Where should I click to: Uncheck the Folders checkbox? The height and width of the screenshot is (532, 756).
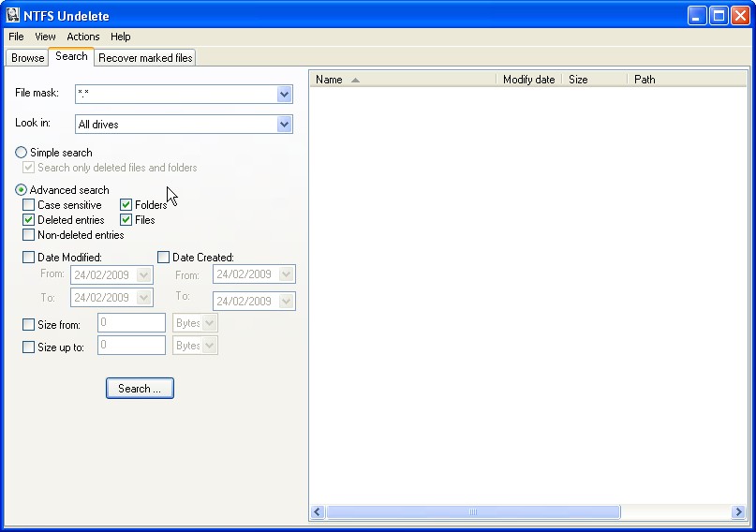(x=126, y=205)
